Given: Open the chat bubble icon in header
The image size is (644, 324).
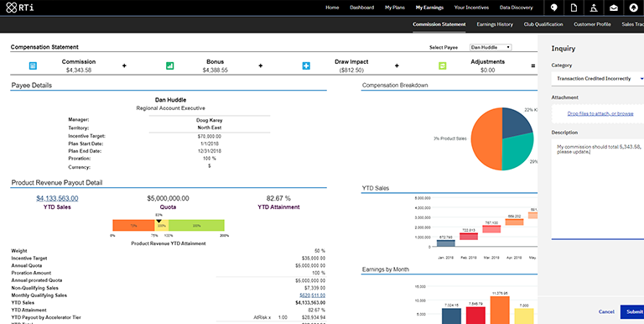Looking at the screenshot, I should [x=554, y=8].
